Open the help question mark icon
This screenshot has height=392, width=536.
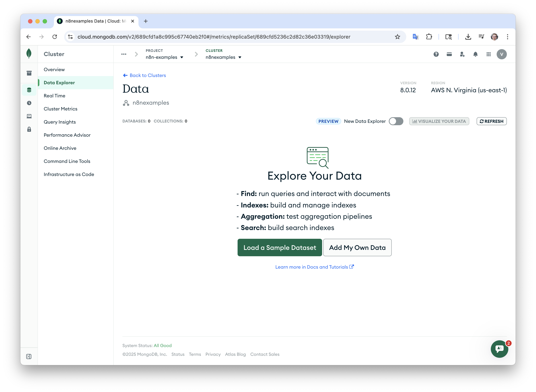point(436,54)
